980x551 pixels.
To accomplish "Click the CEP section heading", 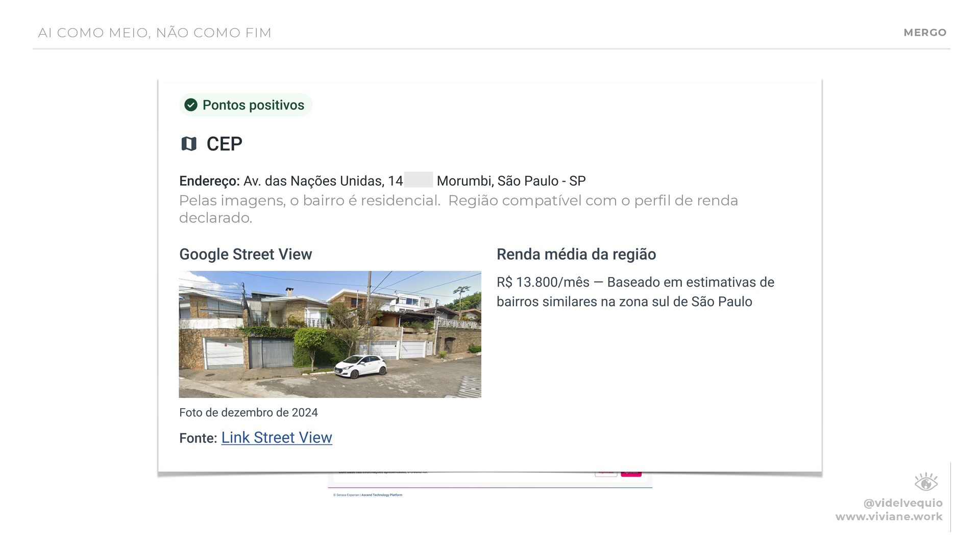I will 224,144.
